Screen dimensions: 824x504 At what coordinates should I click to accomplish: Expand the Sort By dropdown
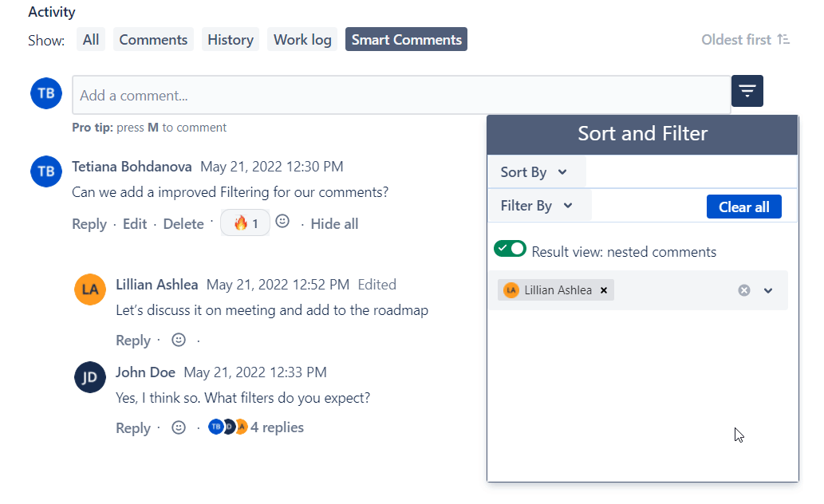tap(534, 172)
